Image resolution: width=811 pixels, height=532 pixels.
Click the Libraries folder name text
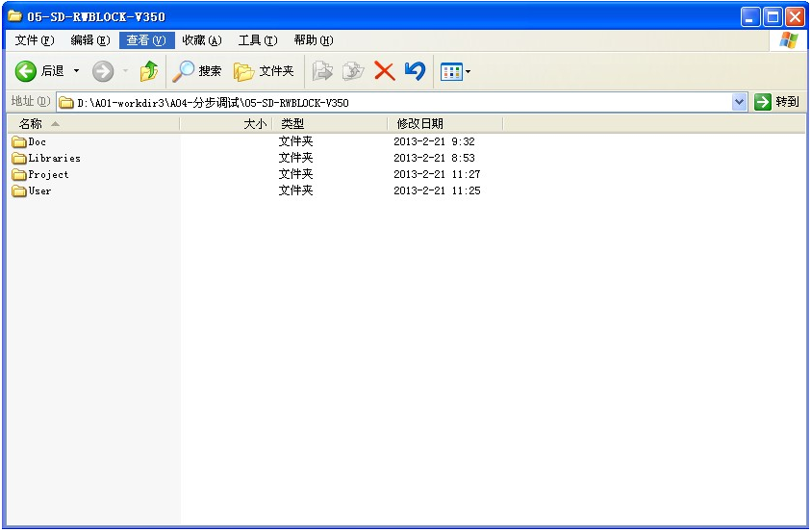coord(54,158)
